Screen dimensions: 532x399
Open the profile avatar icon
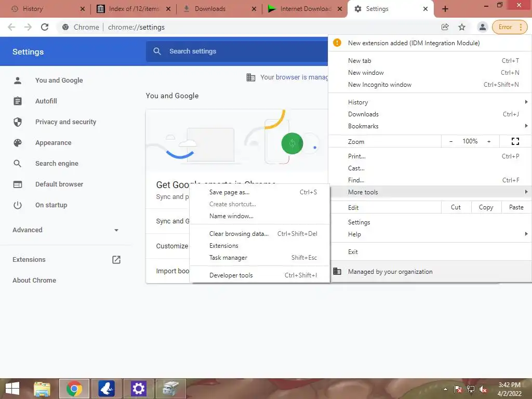pos(482,27)
